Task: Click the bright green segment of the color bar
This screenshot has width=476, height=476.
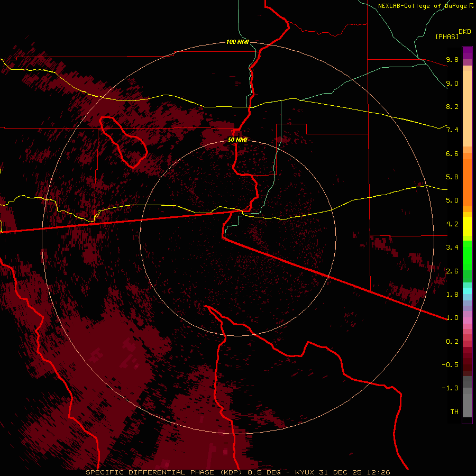Action: [467, 255]
